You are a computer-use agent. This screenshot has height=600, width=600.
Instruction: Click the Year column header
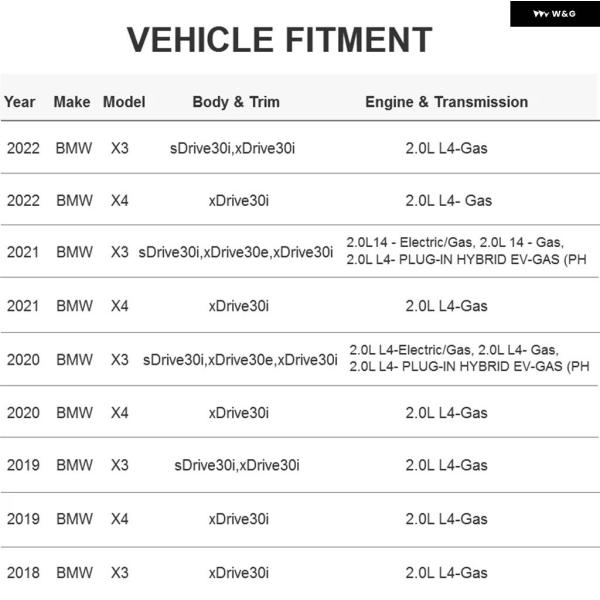pos(20,102)
